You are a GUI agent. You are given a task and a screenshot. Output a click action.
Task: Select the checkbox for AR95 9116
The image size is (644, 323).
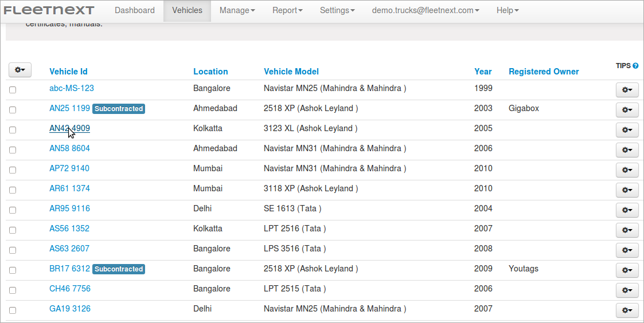pyautogui.click(x=13, y=210)
